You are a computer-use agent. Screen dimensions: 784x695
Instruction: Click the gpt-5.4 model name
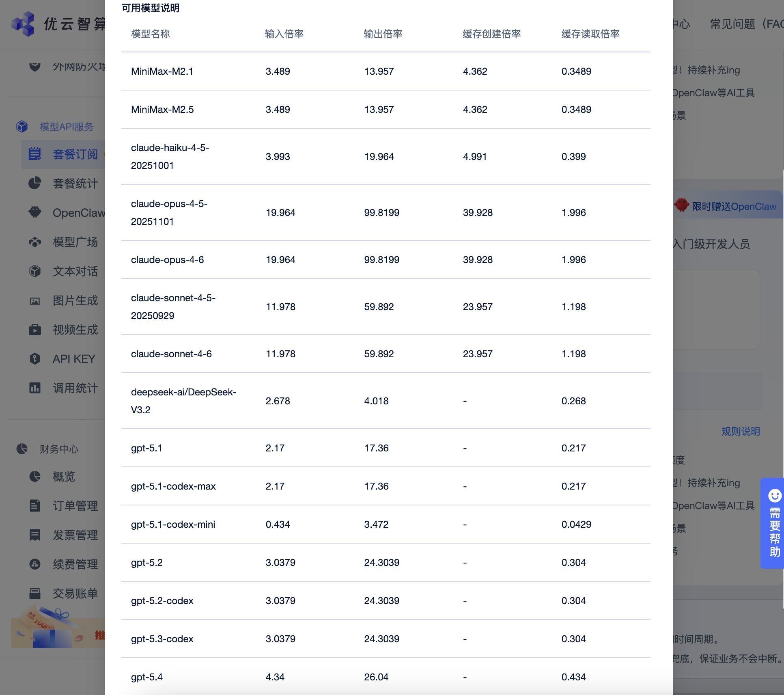pyautogui.click(x=147, y=677)
